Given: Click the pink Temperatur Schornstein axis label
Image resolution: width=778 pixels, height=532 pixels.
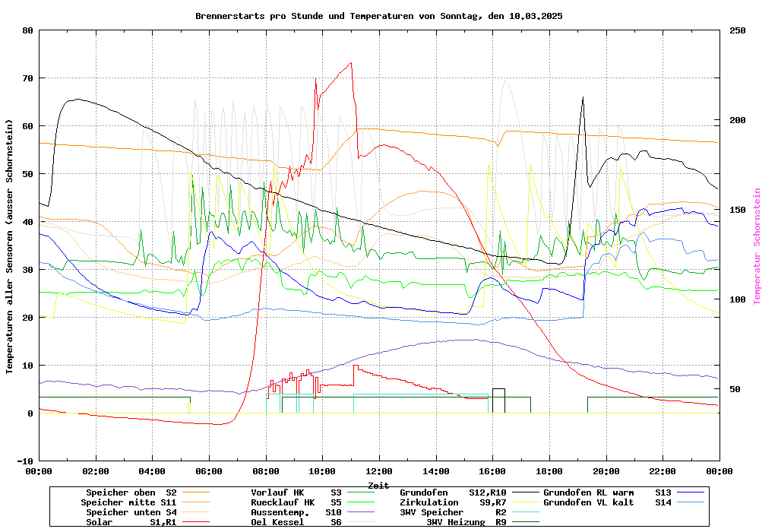Looking at the screenshot, I should (x=757, y=246).
